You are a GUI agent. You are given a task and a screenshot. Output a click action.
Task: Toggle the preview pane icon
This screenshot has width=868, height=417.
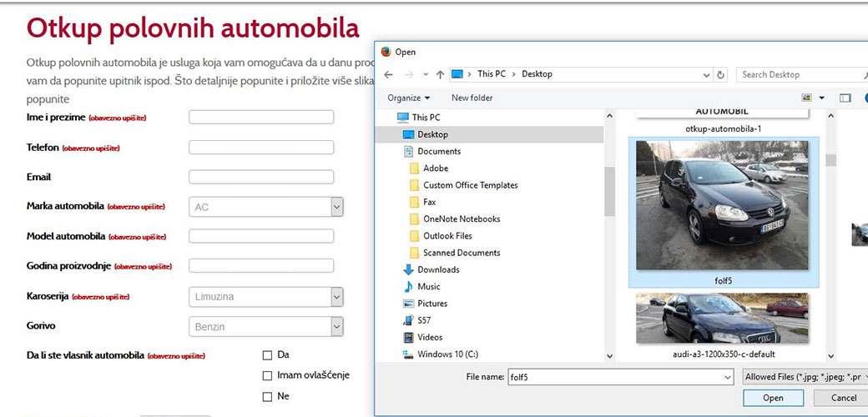(845, 98)
